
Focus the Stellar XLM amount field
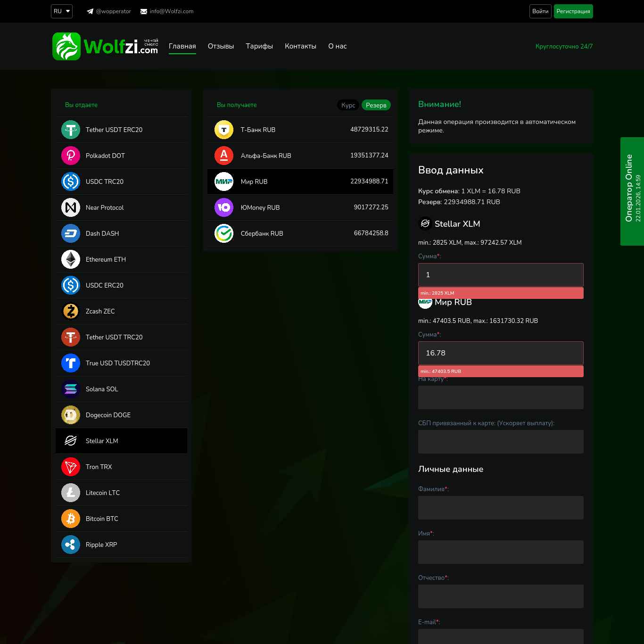point(501,275)
